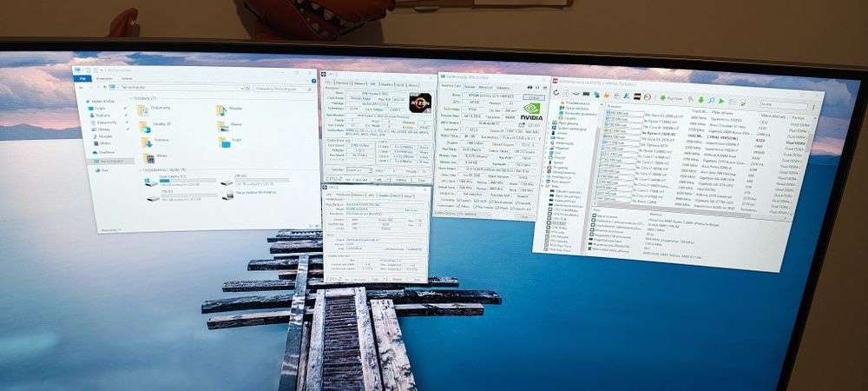The width and height of the screenshot is (868, 391).
Task: Select Pulpit in the Explorer sidebar
Action: (100, 109)
